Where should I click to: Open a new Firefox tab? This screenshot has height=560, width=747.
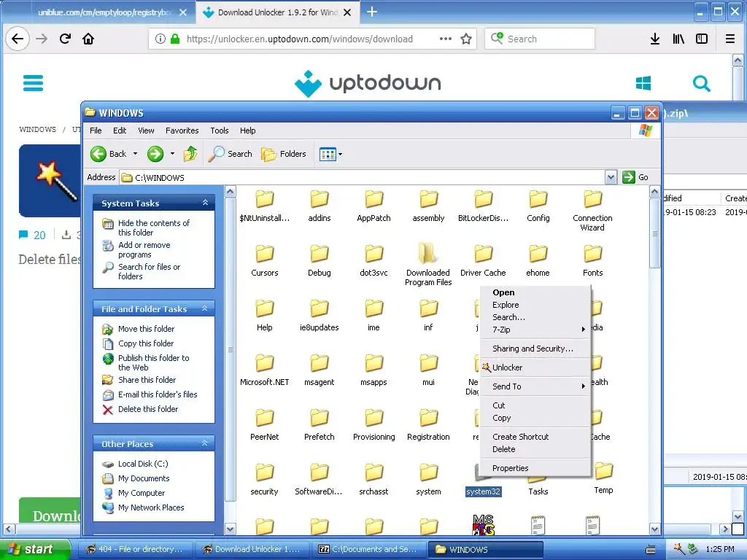pos(372,12)
